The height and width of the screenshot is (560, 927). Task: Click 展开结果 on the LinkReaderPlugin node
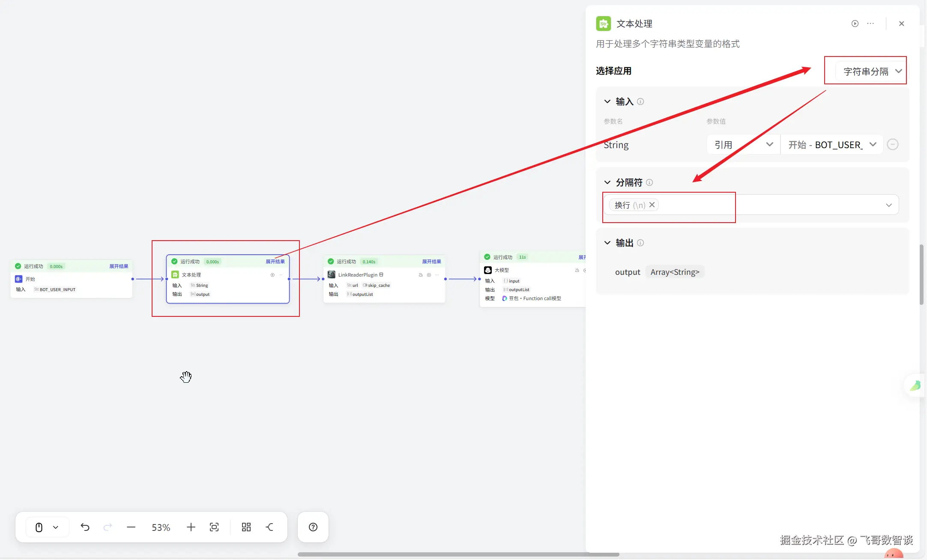coord(431,262)
